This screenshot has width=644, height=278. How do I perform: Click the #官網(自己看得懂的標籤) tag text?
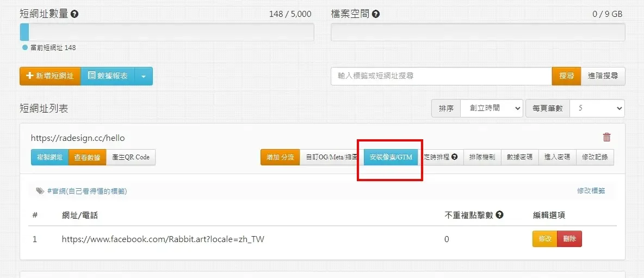[x=87, y=191]
